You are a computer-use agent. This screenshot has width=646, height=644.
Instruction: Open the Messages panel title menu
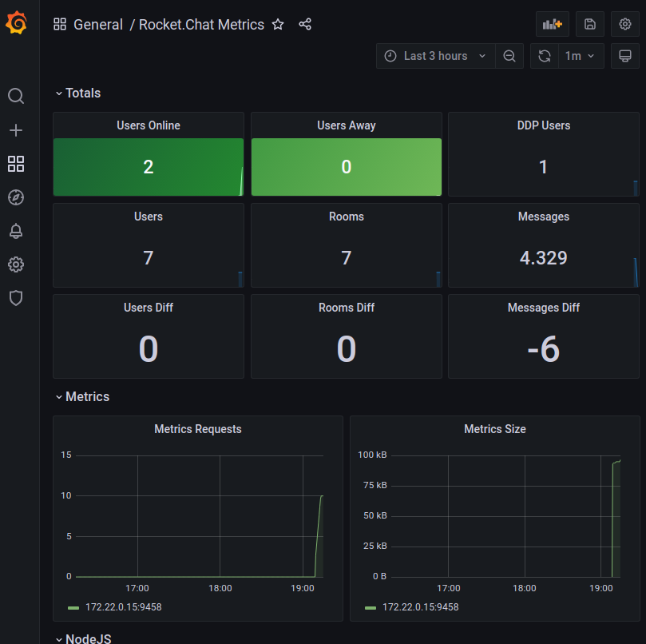click(544, 217)
